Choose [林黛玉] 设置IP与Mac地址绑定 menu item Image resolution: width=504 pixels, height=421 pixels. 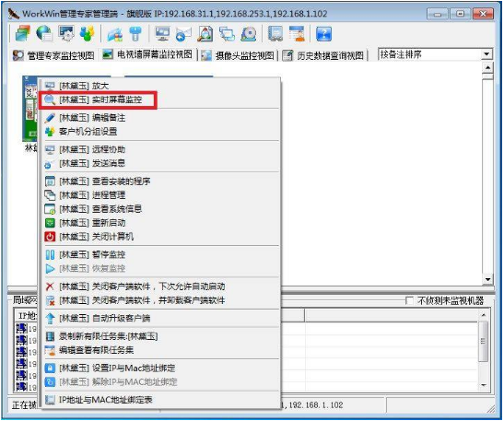click(x=159, y=368)
